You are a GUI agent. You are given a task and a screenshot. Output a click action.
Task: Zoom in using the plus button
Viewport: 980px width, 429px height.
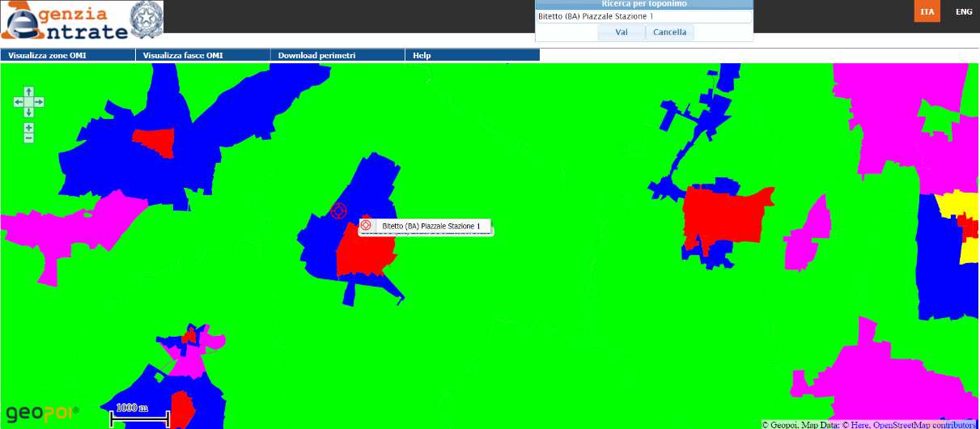click(28, 128)
